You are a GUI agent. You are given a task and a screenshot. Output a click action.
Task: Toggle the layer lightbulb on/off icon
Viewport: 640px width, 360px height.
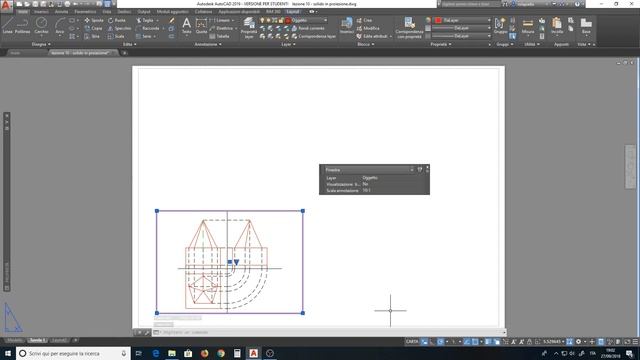[262, 20]
